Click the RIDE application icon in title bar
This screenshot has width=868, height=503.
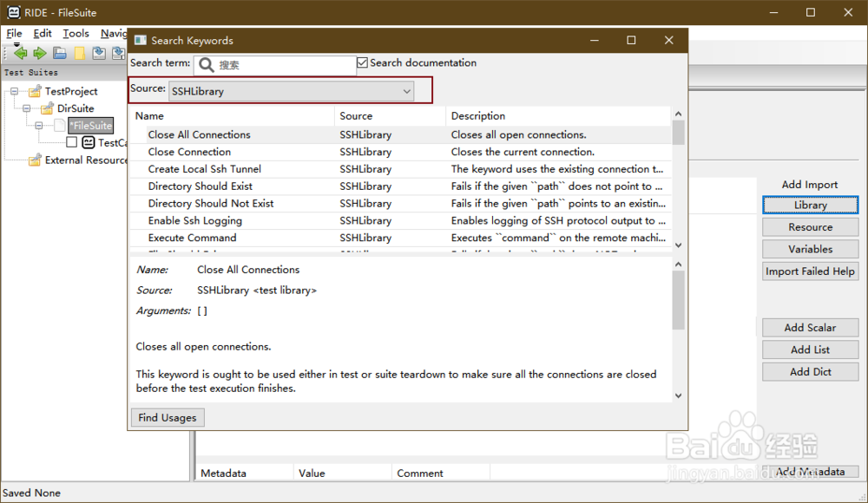13,12
